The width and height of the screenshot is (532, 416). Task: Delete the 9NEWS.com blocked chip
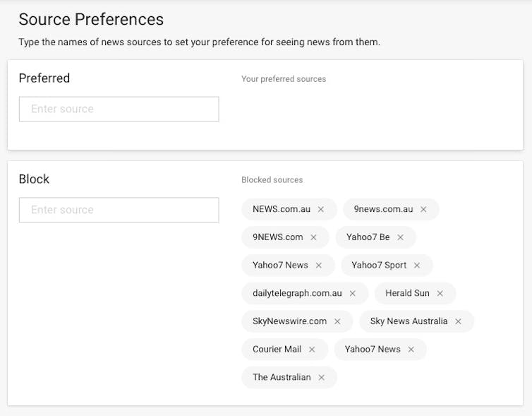click(x=313, y=237)
